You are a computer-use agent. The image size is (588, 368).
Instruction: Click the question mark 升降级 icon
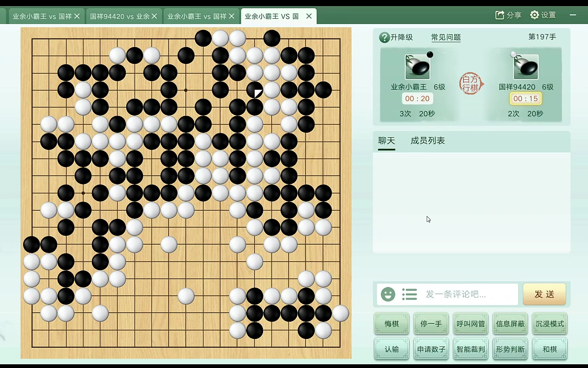tap(384, 37)
